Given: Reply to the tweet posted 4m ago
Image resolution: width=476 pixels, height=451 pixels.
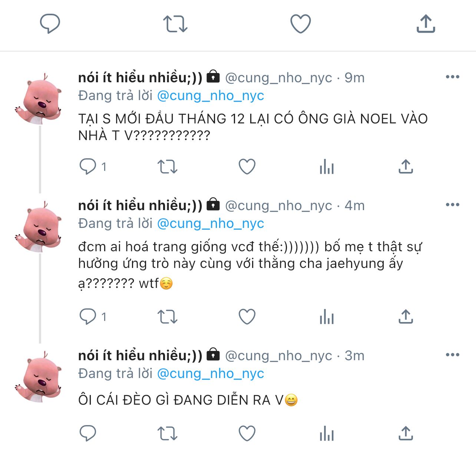Looking at the screenshot, I should tap(88, 317).
